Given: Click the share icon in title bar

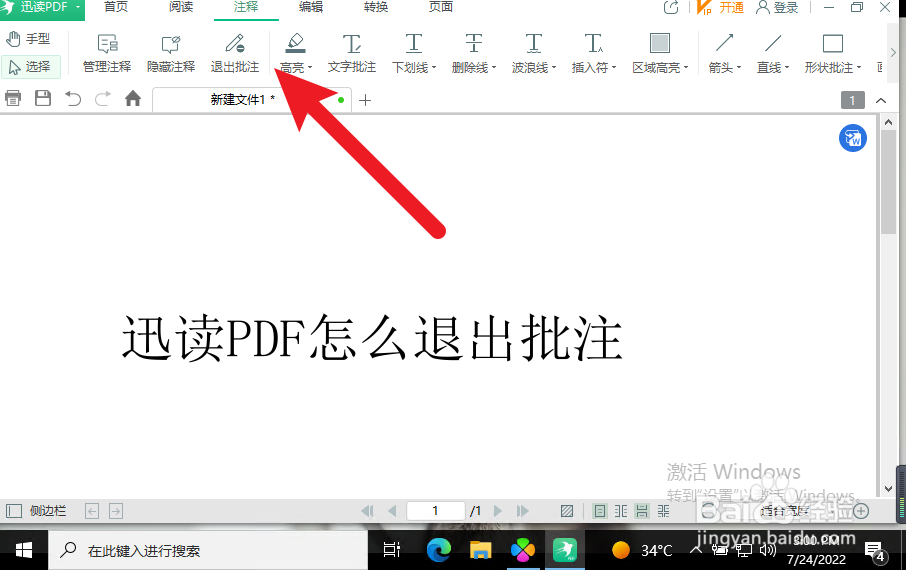Looking at the screenshot, I should point(671,8).
